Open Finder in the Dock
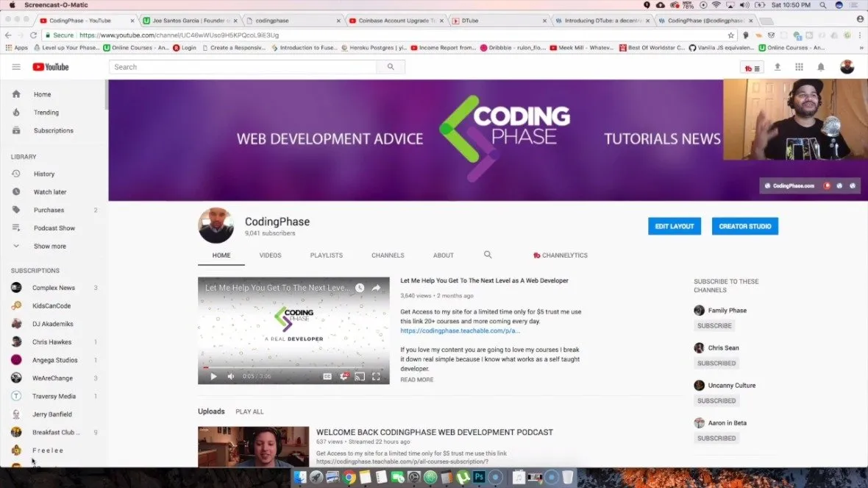The width and height of the screenshot is (868, 488). 300,477
